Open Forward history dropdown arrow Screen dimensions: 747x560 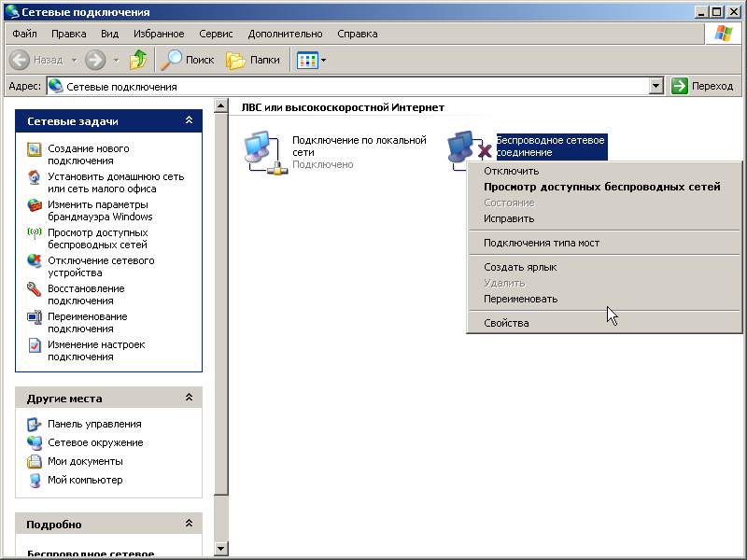[x=116, y=61]
